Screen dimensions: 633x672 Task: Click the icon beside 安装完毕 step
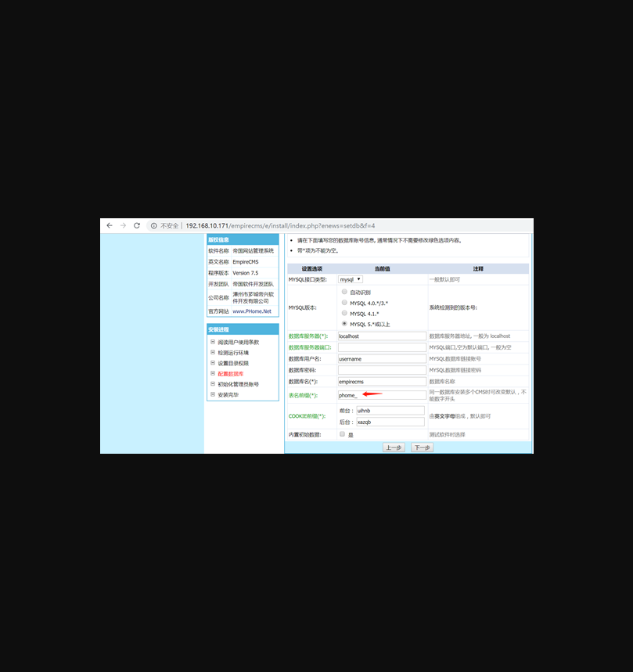[212, 394]
